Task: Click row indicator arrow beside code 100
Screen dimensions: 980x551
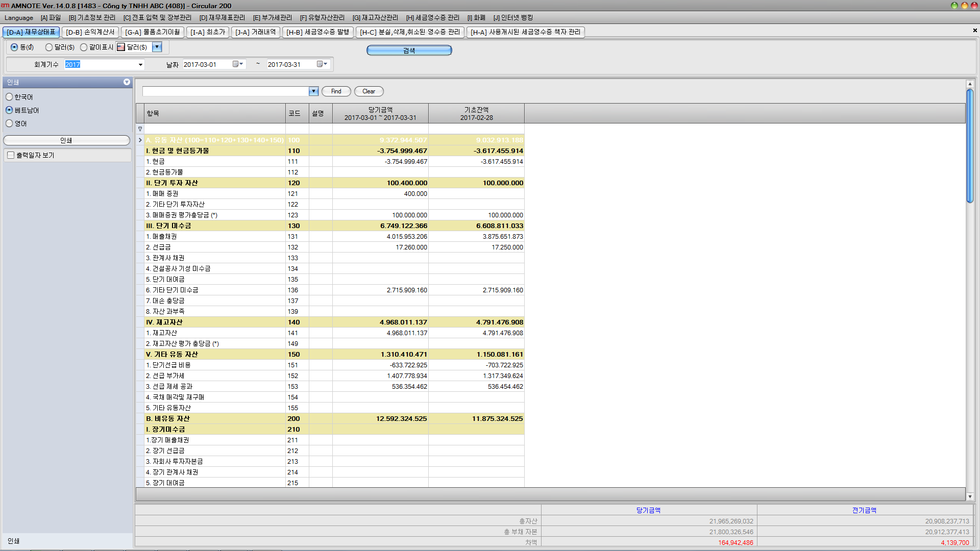Action: tap(140, 140)
